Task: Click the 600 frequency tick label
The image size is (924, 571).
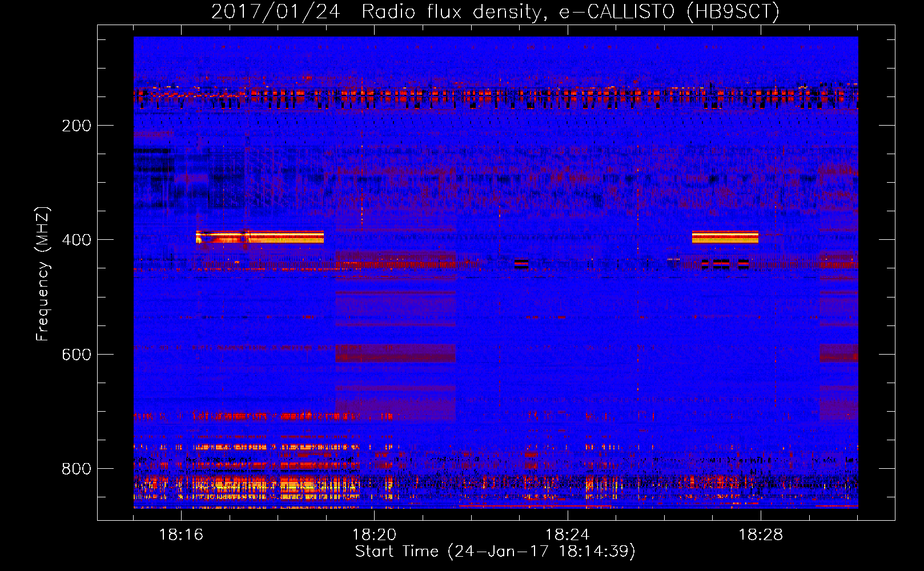Action: coord(77,355)
